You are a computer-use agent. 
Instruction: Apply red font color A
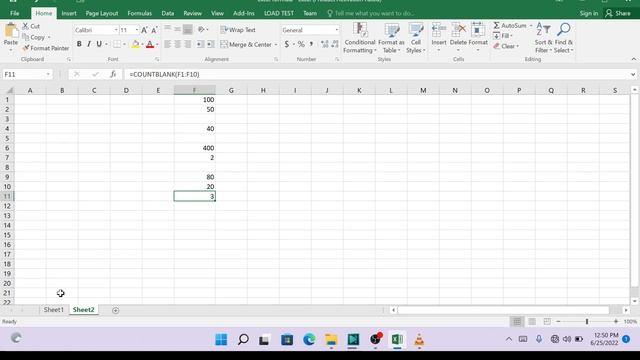tap(150, 44)
